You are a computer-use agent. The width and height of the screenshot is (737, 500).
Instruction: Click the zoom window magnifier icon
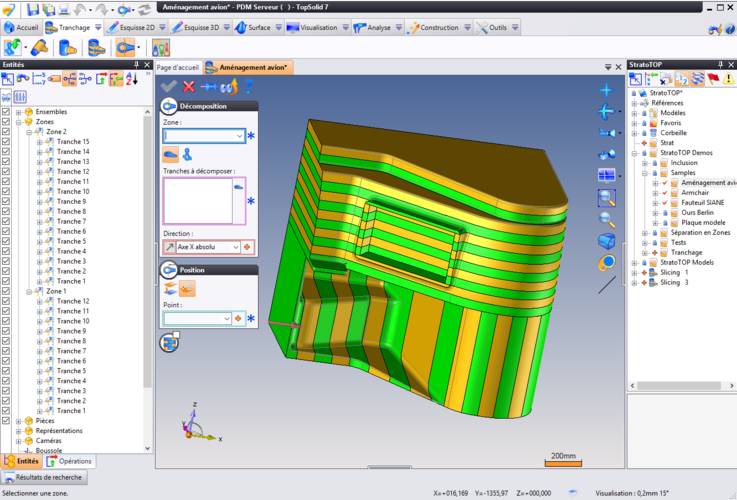click(x=606, y=198)
